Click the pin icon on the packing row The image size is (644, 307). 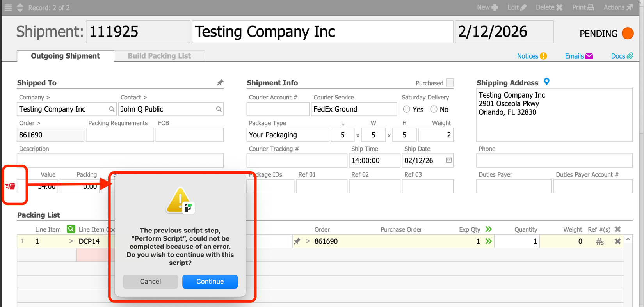point(297,241)
